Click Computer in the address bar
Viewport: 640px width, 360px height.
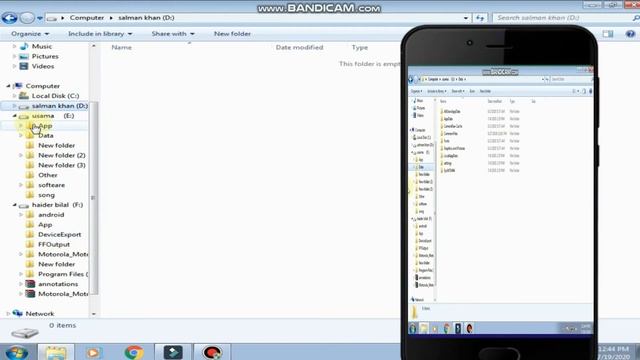pos(87,18)
